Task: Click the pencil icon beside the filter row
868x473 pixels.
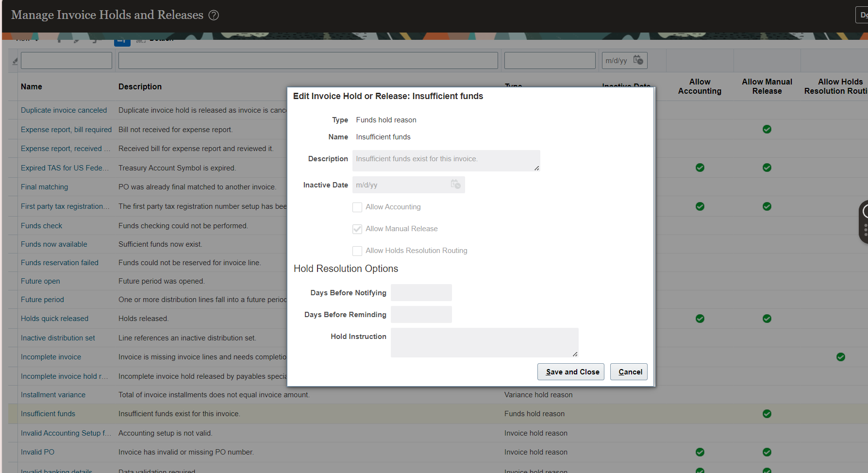Action: [x=15, y=62]
